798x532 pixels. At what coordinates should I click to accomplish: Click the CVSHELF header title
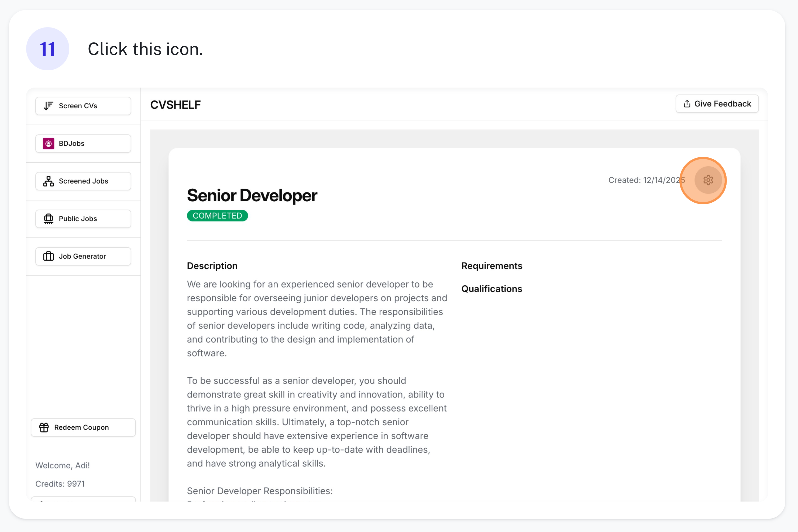click(176, 105)
